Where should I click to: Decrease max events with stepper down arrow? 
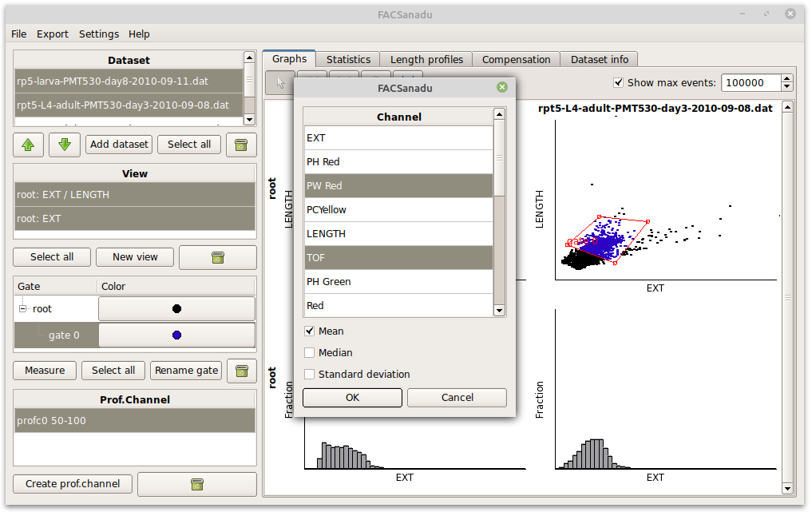coord(786,86)
